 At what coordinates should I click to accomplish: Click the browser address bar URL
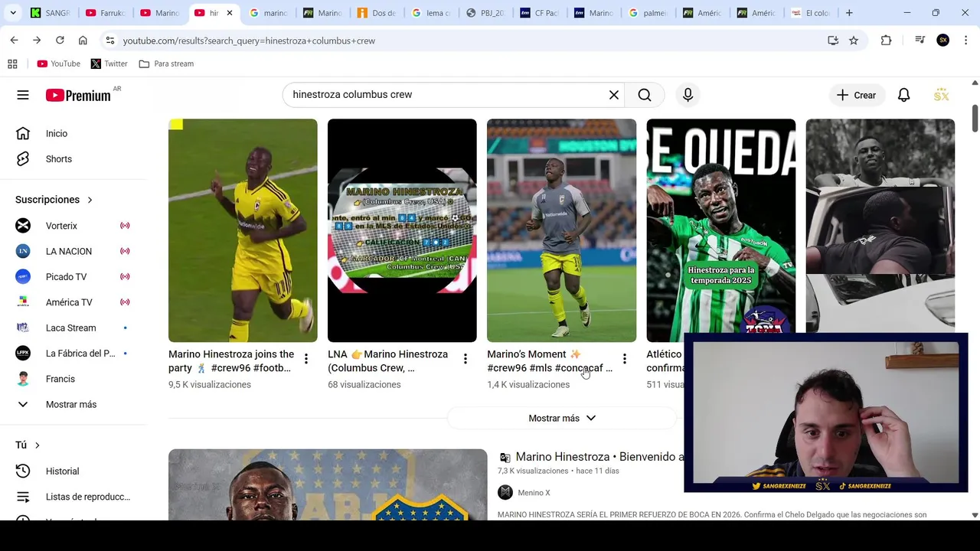[249, 41]
